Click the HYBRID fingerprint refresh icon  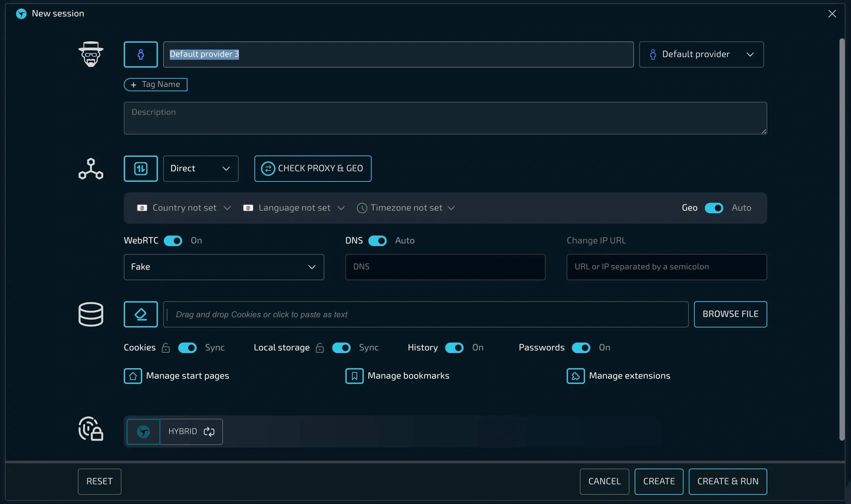209,432
